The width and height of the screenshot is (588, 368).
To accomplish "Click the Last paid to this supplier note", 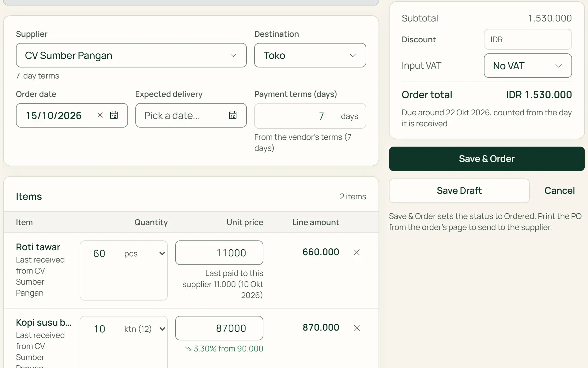I will pos(223,284).
